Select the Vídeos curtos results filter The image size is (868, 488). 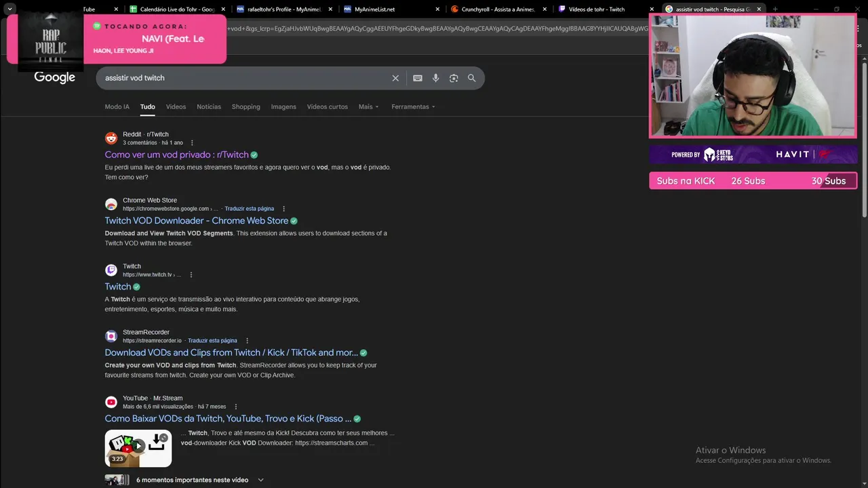tap(328, 106)
